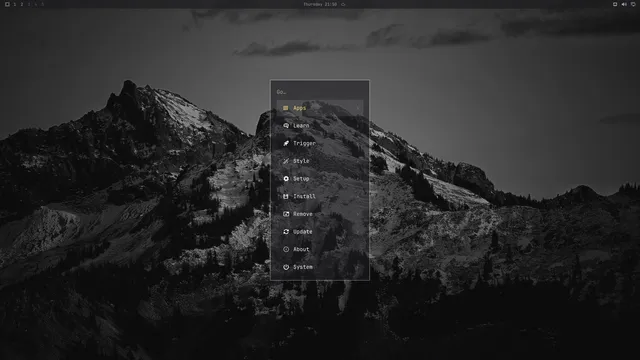Click the Setup gear icon

pos(286,179)
